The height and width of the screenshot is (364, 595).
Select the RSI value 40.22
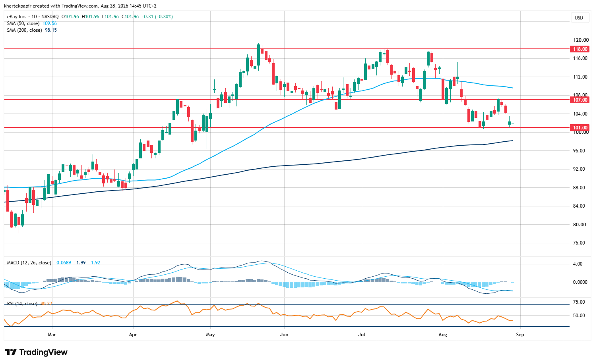46,304
